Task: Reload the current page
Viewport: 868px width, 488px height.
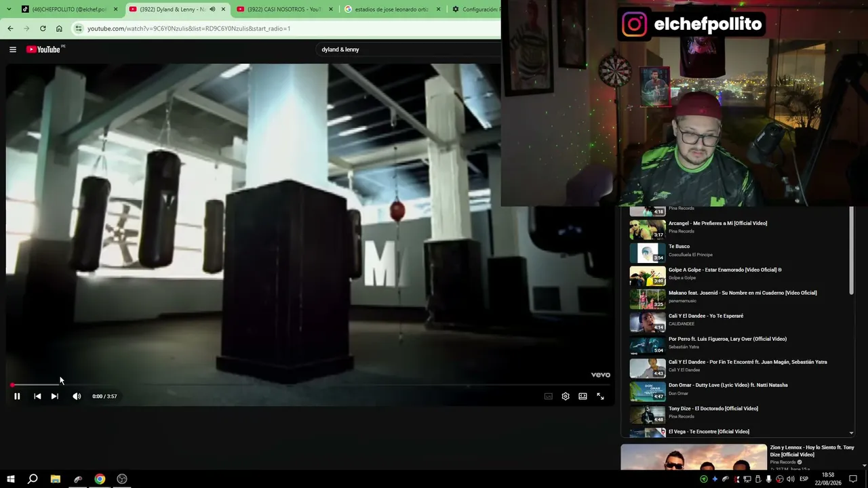Action: (x=43, y=28)
